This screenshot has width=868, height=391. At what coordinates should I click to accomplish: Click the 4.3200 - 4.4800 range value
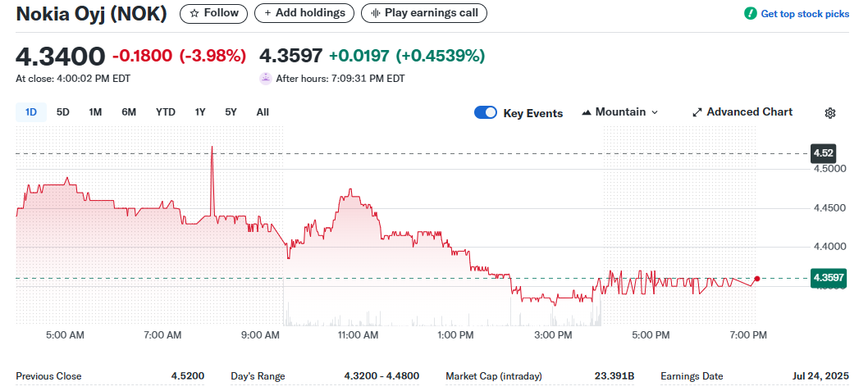click(x=381, y=376)
